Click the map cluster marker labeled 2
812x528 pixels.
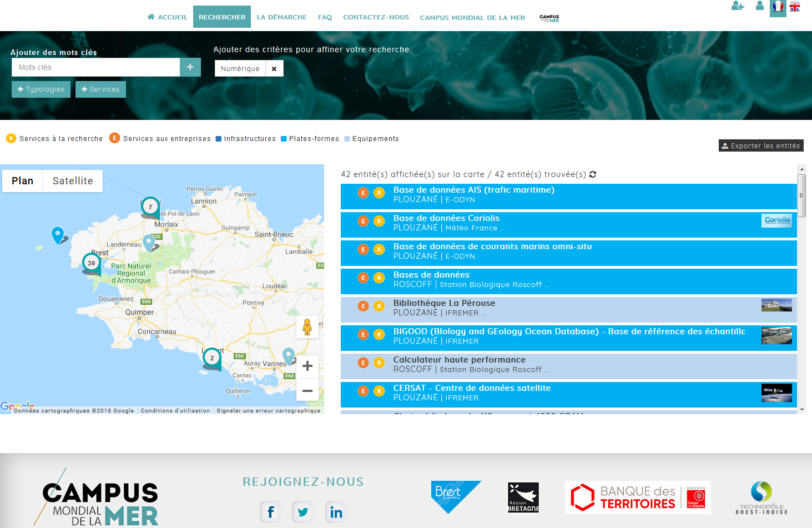pyautogui.click(x=212, y=358)
